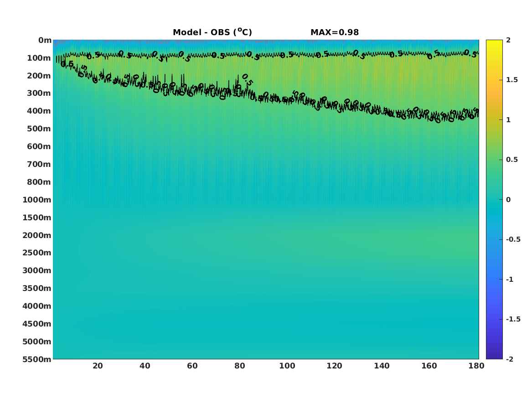This screenshot has width=532, height=399.
Task: Click the x-axis tick label '140'
Action: (x=382, y=366)
